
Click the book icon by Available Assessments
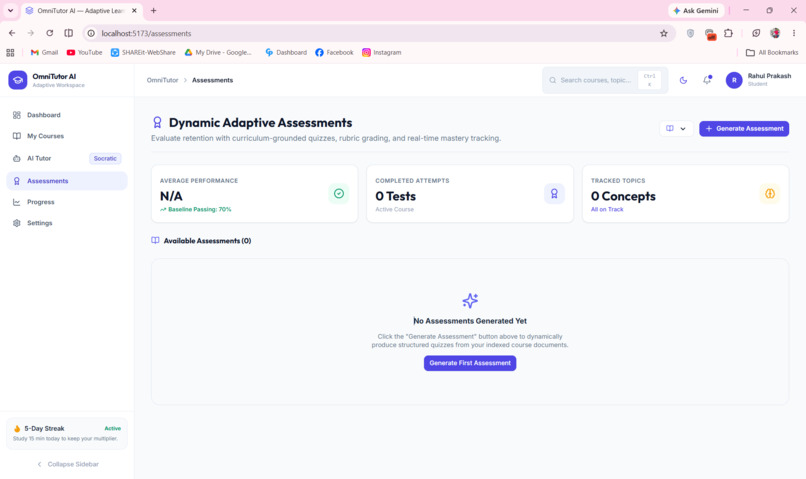[155, 241]
